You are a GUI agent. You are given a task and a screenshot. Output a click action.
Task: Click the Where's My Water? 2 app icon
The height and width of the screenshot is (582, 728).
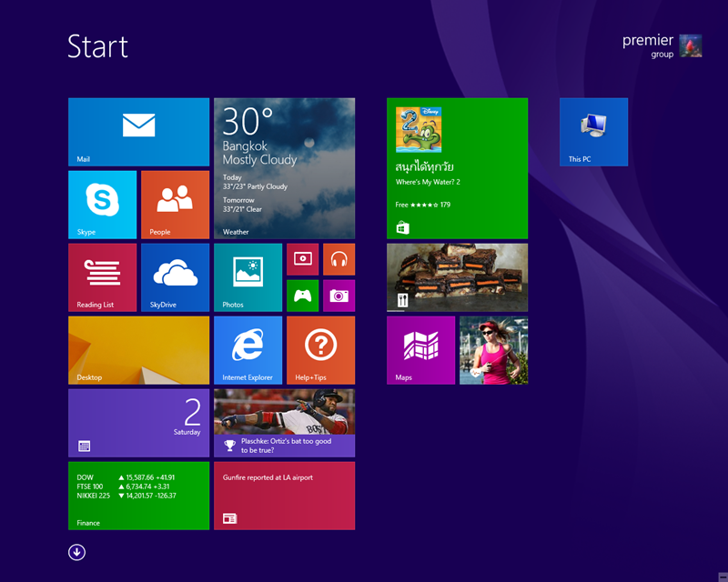[x=419, y=129]
